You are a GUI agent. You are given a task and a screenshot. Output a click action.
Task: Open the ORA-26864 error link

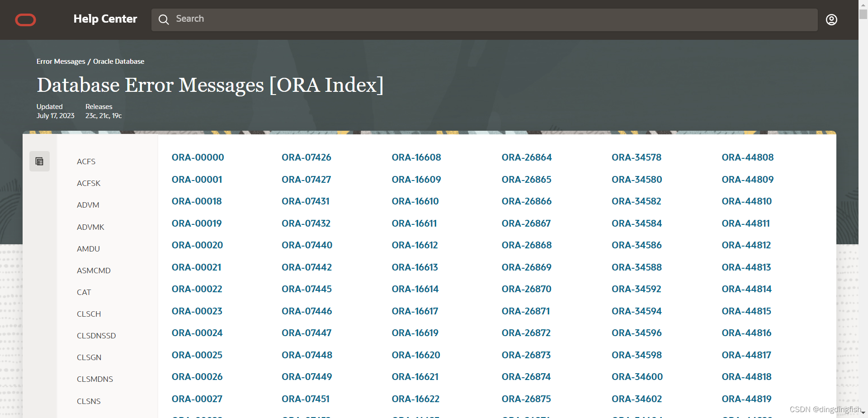527,157
